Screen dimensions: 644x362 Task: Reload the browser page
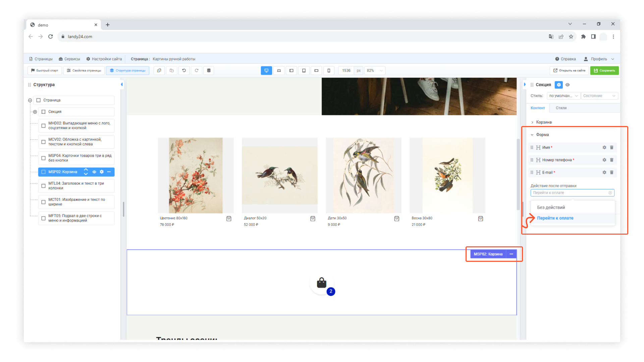click(x=51, y=37)
